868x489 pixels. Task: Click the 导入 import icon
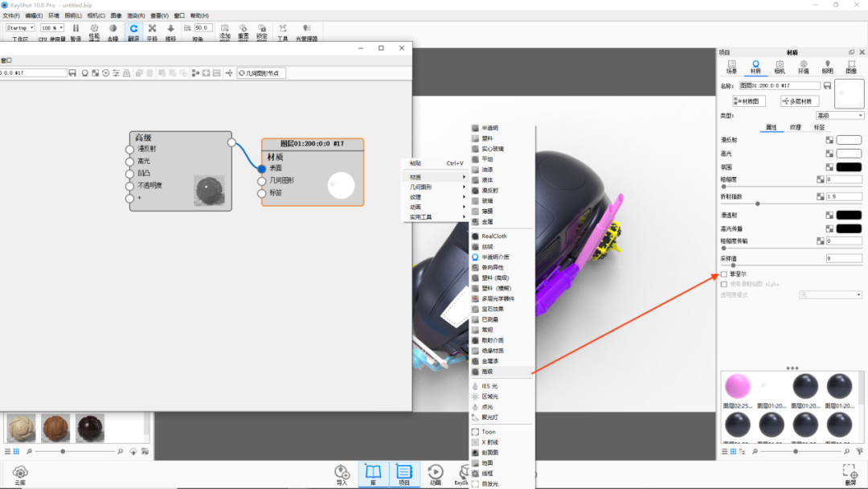point(342,472)
